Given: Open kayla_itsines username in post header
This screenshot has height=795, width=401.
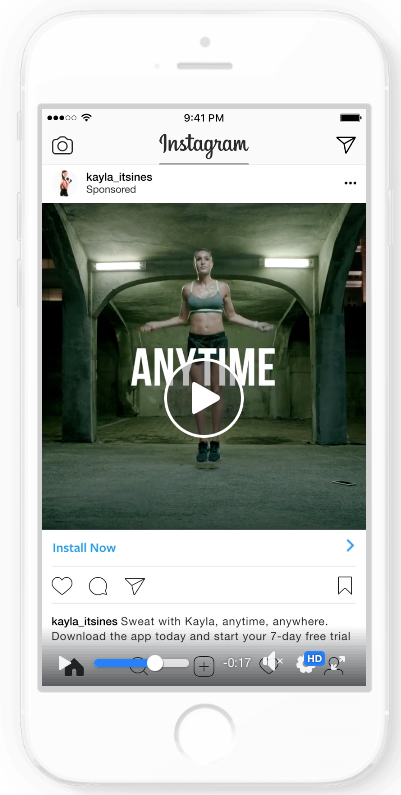Looking at the screenshot, I should (119, 177).
